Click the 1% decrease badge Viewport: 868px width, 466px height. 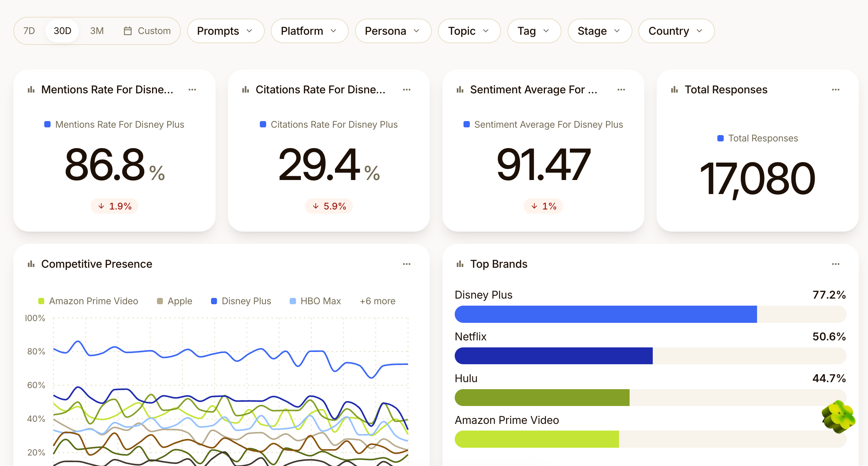pyautogui.click(x=543, y=206)
